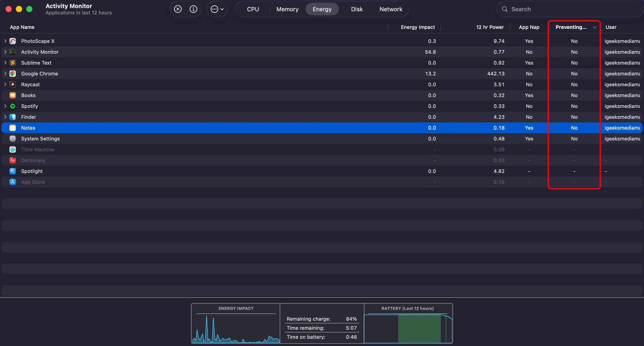Click in the Search field
This screenshot has height=346, width=644.
coord(570,9)
